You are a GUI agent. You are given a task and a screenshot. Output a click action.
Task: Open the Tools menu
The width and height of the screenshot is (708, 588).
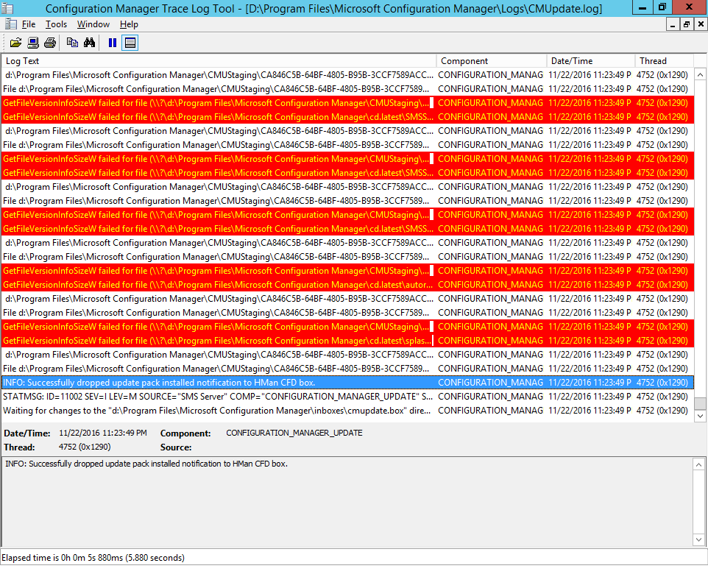point(56,24)
